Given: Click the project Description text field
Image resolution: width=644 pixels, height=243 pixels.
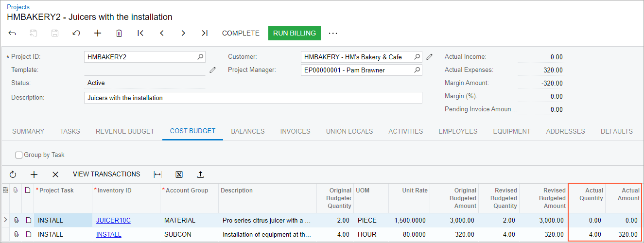Looking at the screenshot, I should coord(253,98).
